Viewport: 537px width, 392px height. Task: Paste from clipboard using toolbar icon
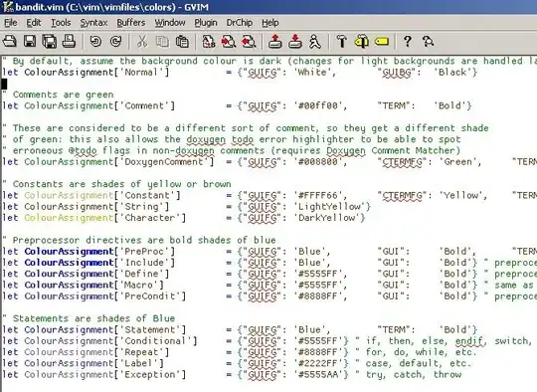pos(182,42)
